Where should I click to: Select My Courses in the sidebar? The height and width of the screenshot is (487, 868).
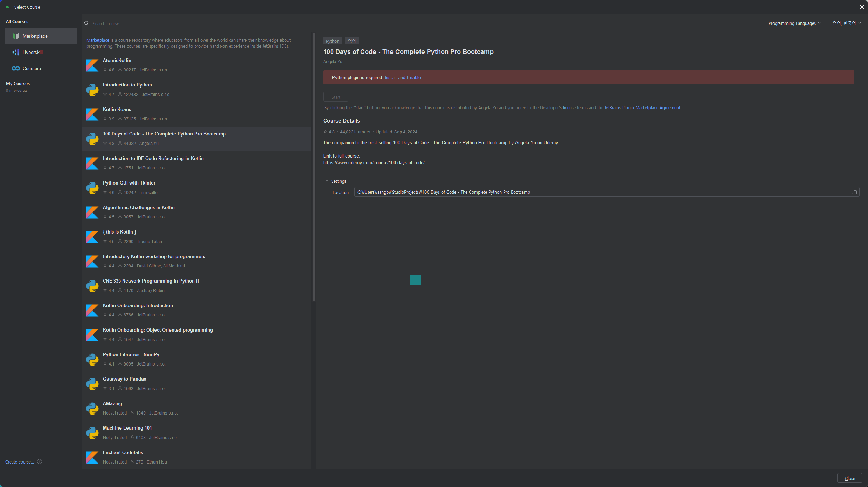18,84
